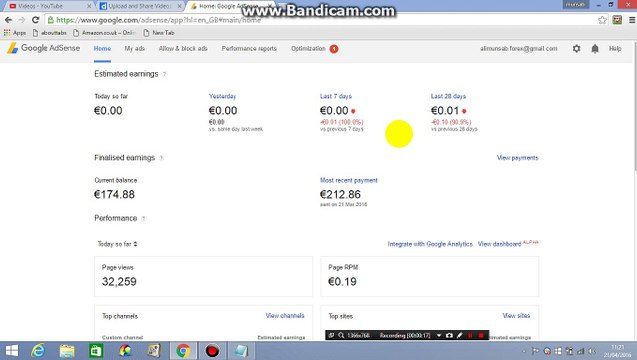
Task: Click the Bandicam magnifier icon
Action: click(x=341, y=335)
